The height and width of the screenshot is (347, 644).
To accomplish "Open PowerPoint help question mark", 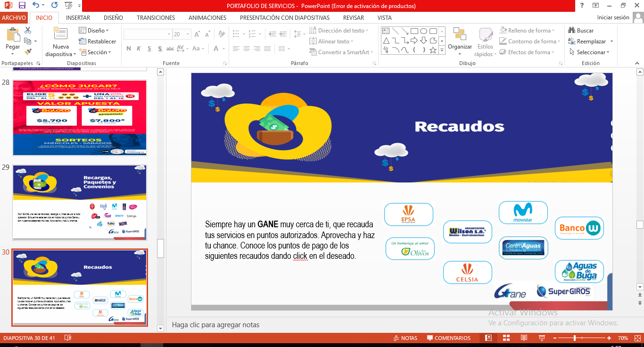I will (x=582, y=6).
